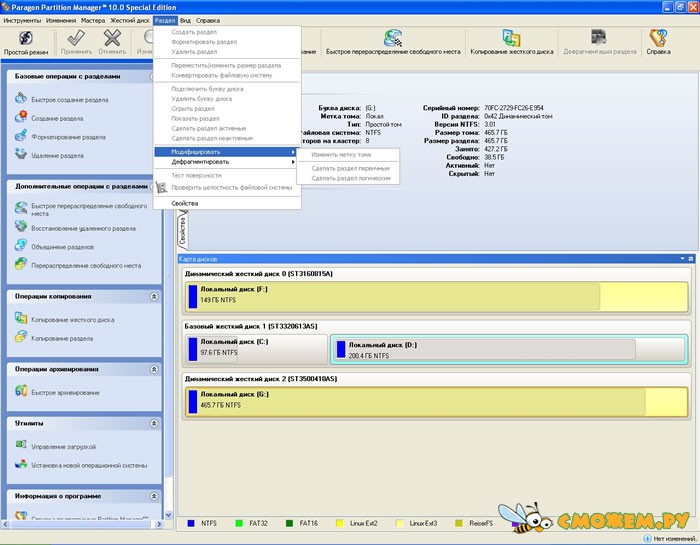Viewport: 700px width, 545px height.
Task: Open Мастера menu
Action: (93, 21)
